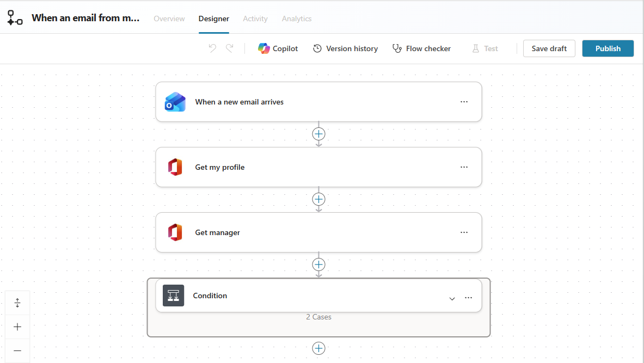This screenshot has width=644, height=363.
Task: Click the flow title 'When an email from m...'
Action: pos(85,18)
